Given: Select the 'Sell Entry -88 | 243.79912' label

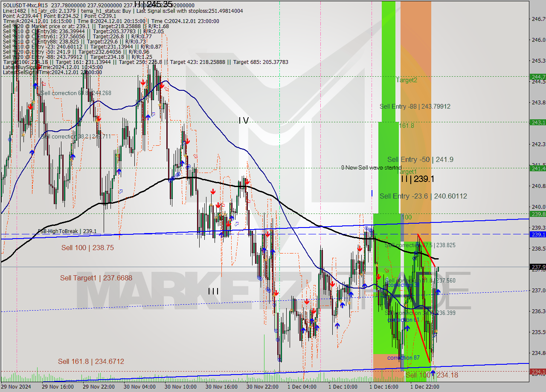Looking at the screenshot, I should [415, 107].
